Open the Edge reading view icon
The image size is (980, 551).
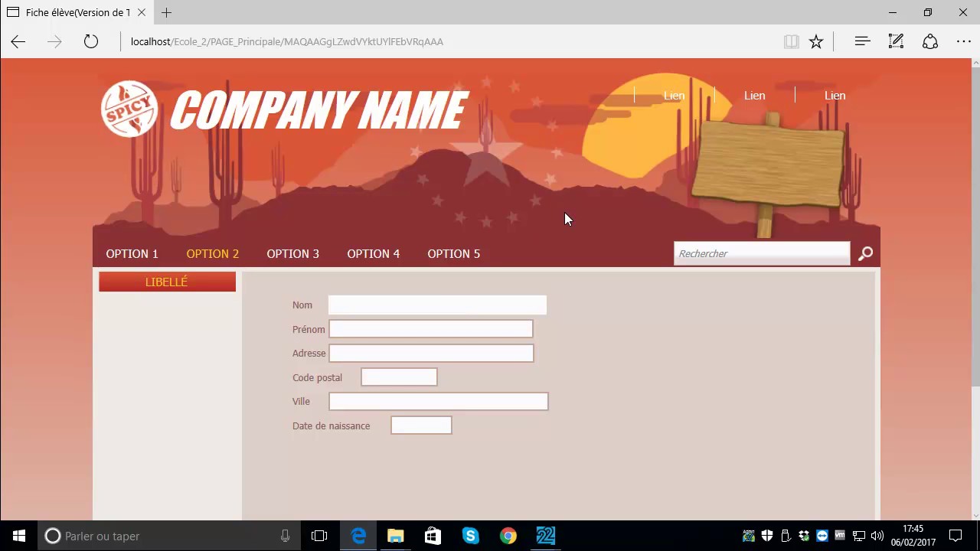point(792,42)
